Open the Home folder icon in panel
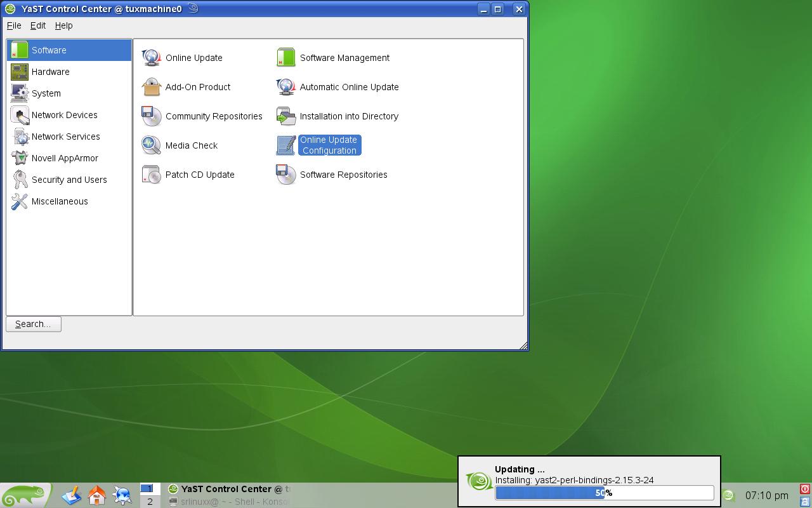Image resolution: width=812 pixels, height=508 pixels. coord(97,495)
